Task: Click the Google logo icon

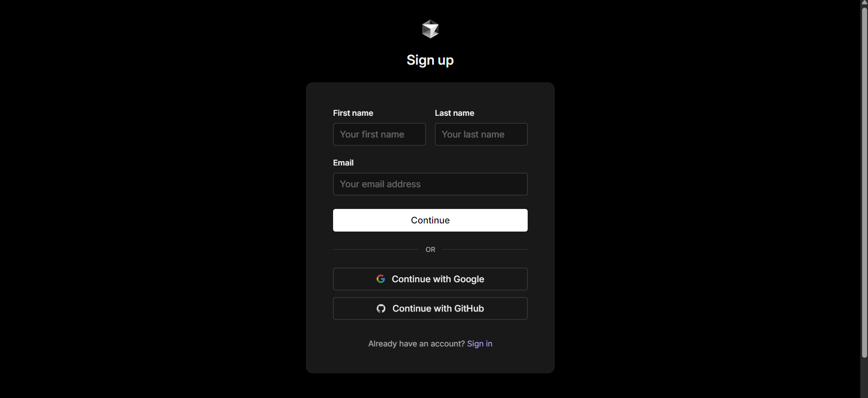Action: click(381, 279)
